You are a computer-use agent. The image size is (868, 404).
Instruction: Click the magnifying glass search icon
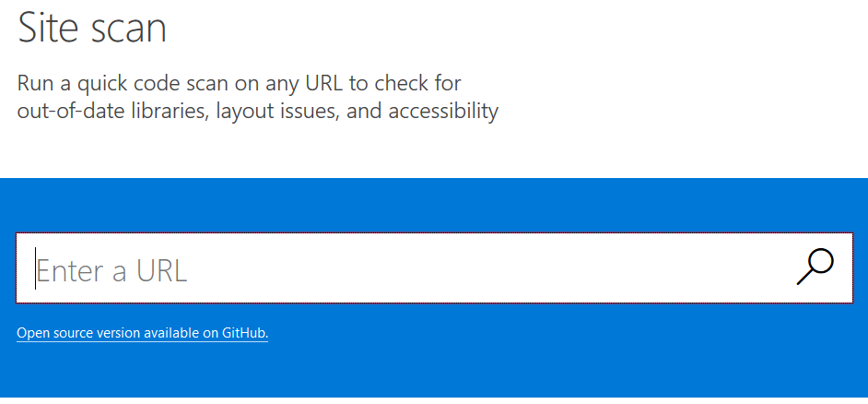coord(815,267)
